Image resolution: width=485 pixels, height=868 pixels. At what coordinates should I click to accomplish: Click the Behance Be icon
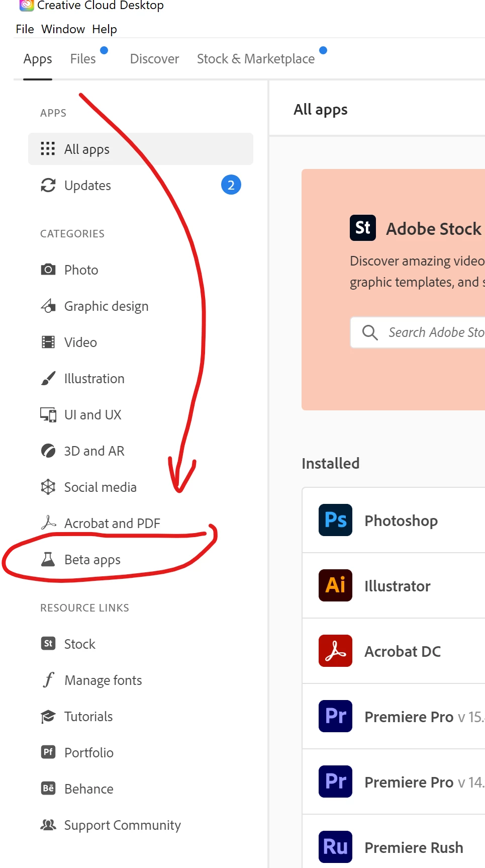(x=48, y=789)
